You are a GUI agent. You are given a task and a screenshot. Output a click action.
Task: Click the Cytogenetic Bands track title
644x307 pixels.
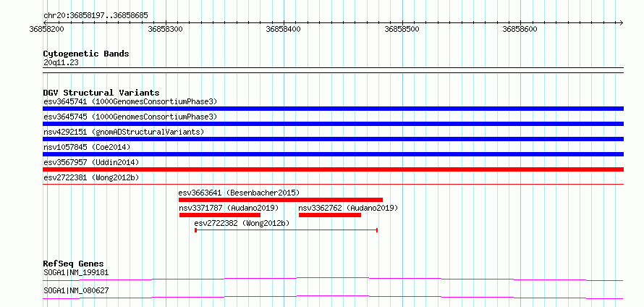pos(86,54)
